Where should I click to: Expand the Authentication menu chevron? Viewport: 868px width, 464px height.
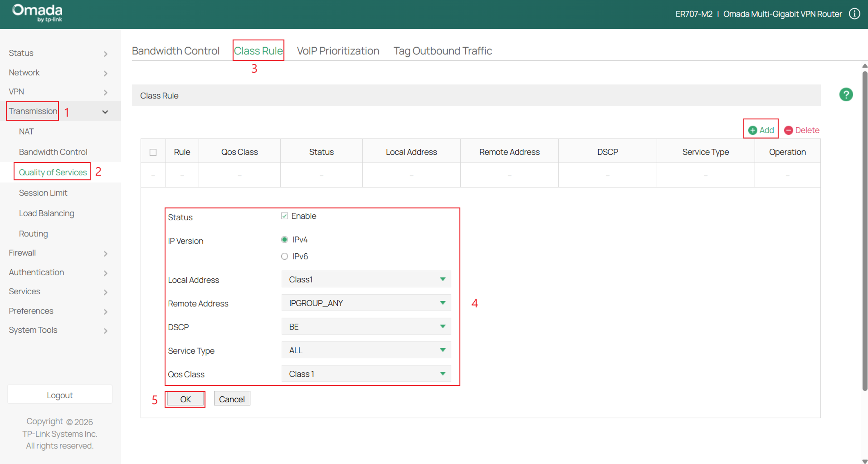point(105,273)
